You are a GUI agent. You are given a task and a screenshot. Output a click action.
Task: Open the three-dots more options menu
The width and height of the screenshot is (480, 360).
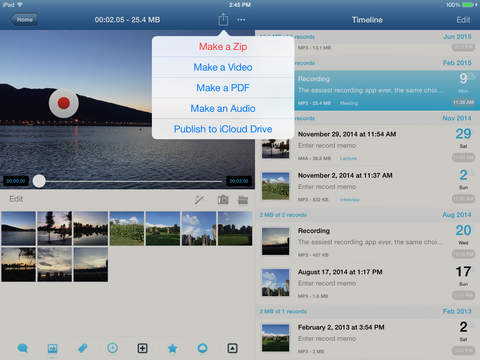241,20
